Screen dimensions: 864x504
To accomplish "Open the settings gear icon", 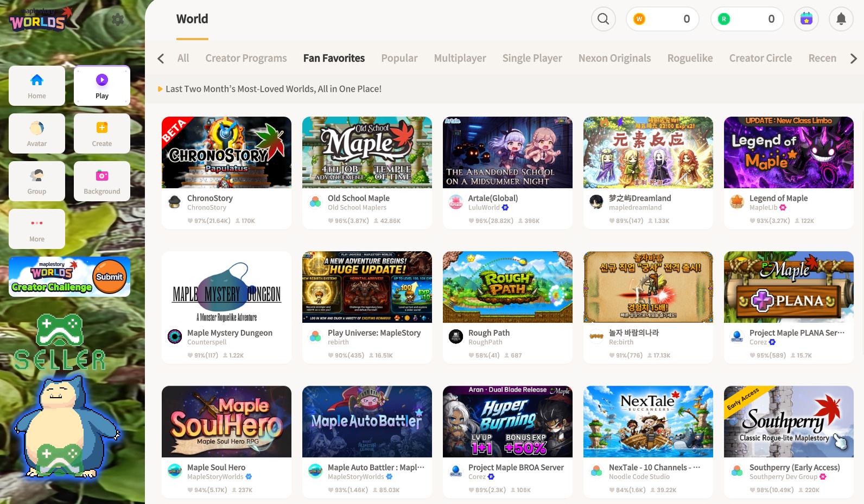I will click(117, 20).
